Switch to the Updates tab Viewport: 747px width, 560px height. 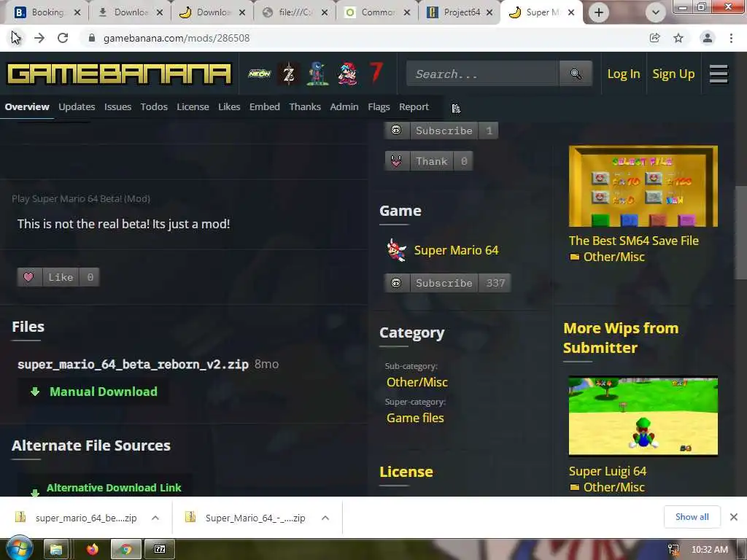coord(77,106)
